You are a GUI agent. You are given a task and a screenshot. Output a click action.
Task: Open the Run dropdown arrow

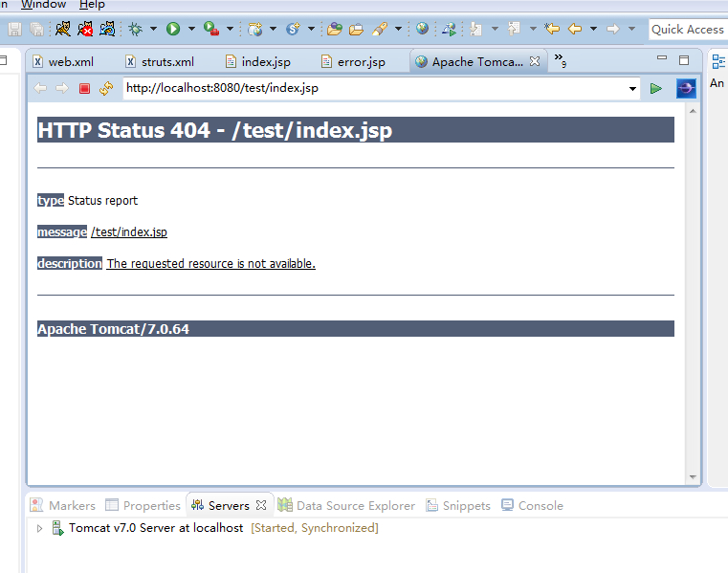[191, 29]
